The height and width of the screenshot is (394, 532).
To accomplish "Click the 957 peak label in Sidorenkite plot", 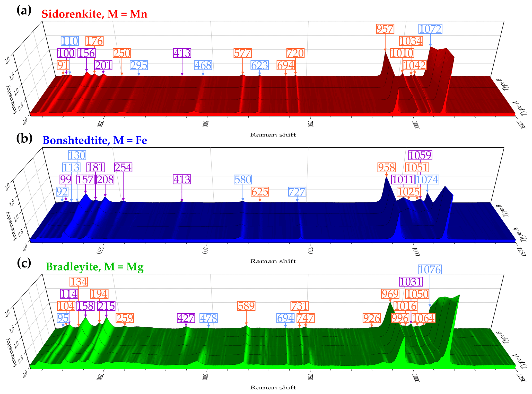I will coord(385,29).
